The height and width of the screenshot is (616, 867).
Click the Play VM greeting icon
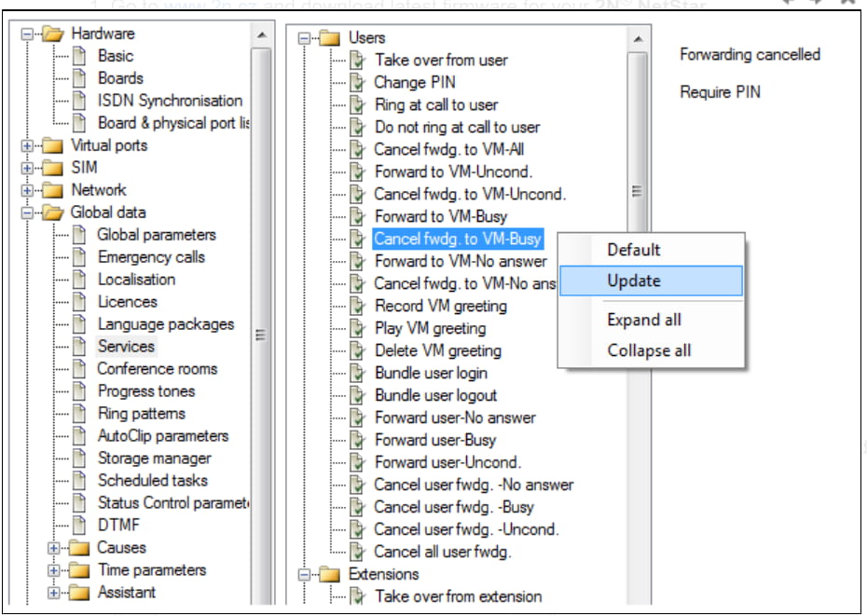(x=358, y=328)
